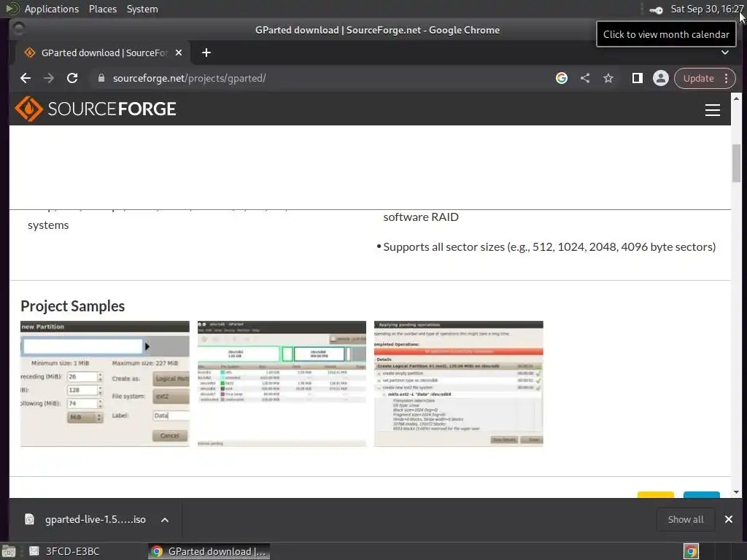This screenshot has width=747, height=560.
Task: Open a new tab with plus button
Action: 206,52
